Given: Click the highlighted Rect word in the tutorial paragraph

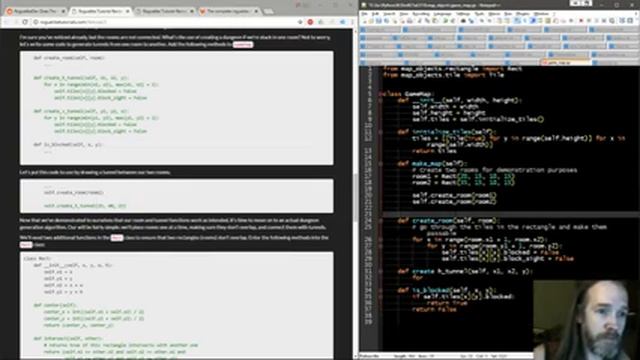Looking at the screenshot, I should (117, 238).
